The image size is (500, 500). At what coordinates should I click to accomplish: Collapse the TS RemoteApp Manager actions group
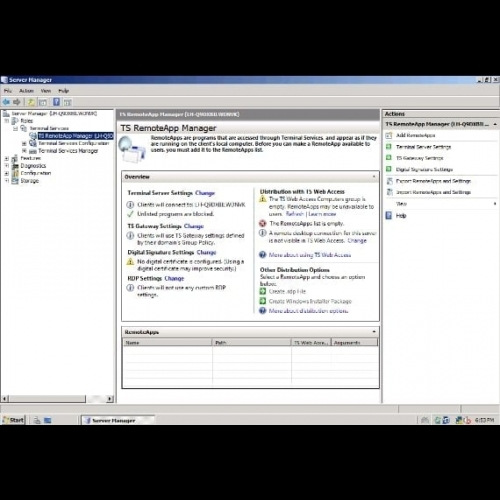pyautogui.click(x=495, y=124)
